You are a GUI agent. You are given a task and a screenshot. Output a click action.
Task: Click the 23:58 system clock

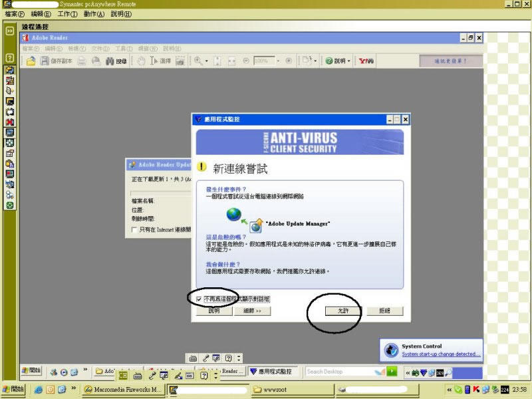pos(519,390)
